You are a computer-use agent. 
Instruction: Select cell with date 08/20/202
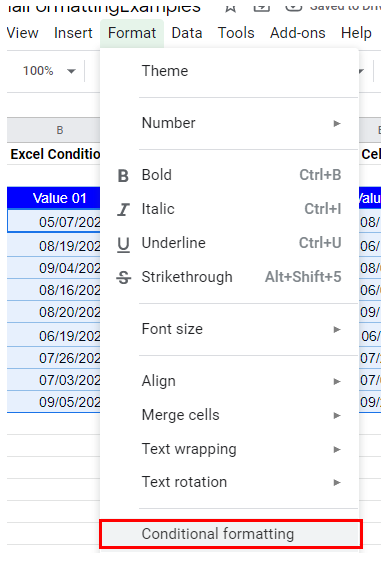point(53,312)
